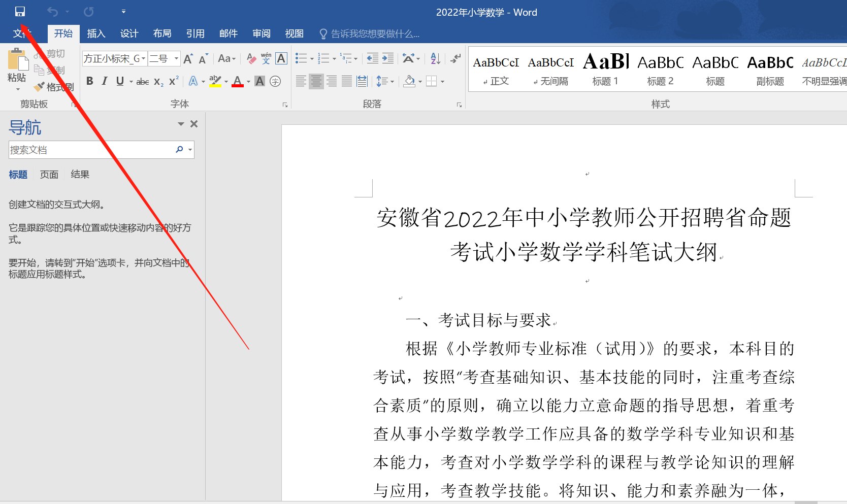Click the multilevel list icon
Viewport: 847px width, 504px height.
pyautogui.click(x=346, y=59)
